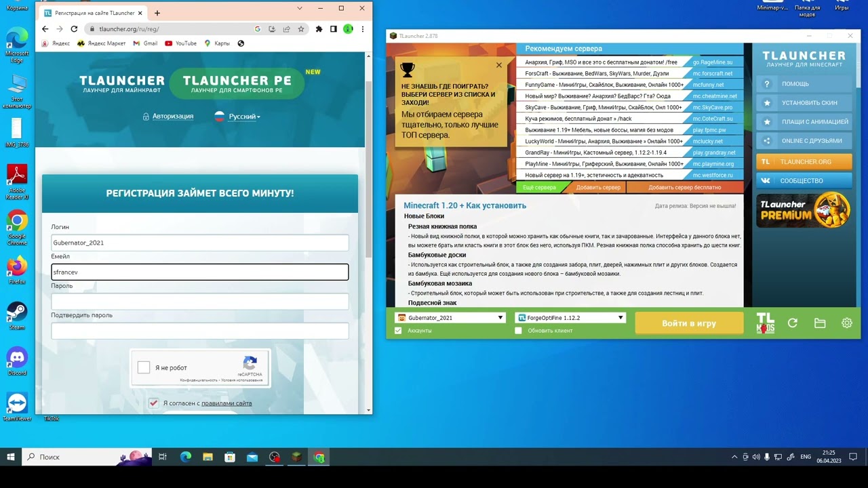Open the ForgeOptiFine 1.12.2 version dropdown
Image resolution: width=868 pixels, height=488 pixels.
coord(570,318)
